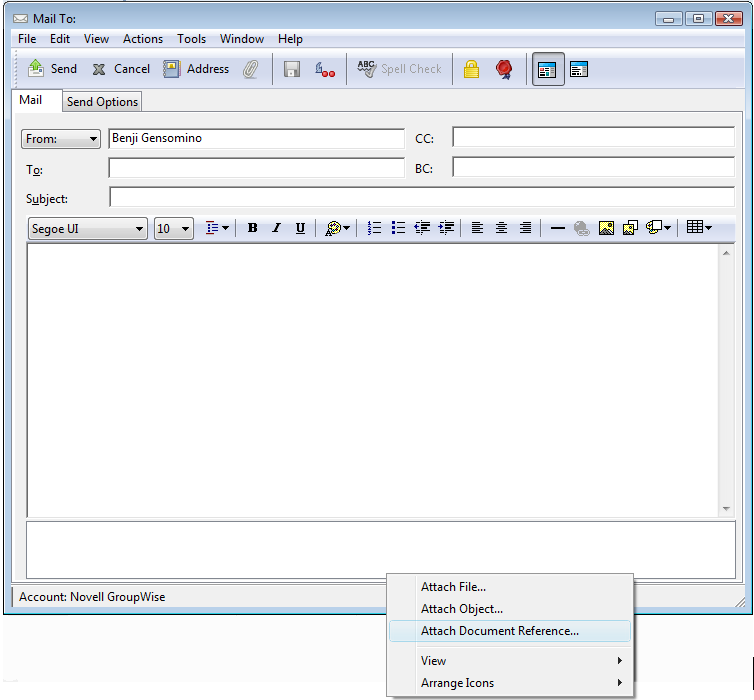Run Spell Check from the toolbar
Screen dimensions: 754x700
(x=399, y=69)
